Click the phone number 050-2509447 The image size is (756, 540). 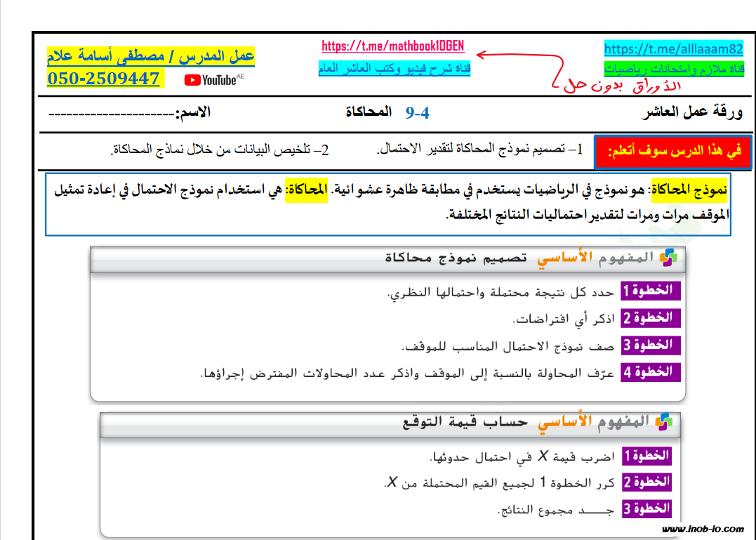104,78
